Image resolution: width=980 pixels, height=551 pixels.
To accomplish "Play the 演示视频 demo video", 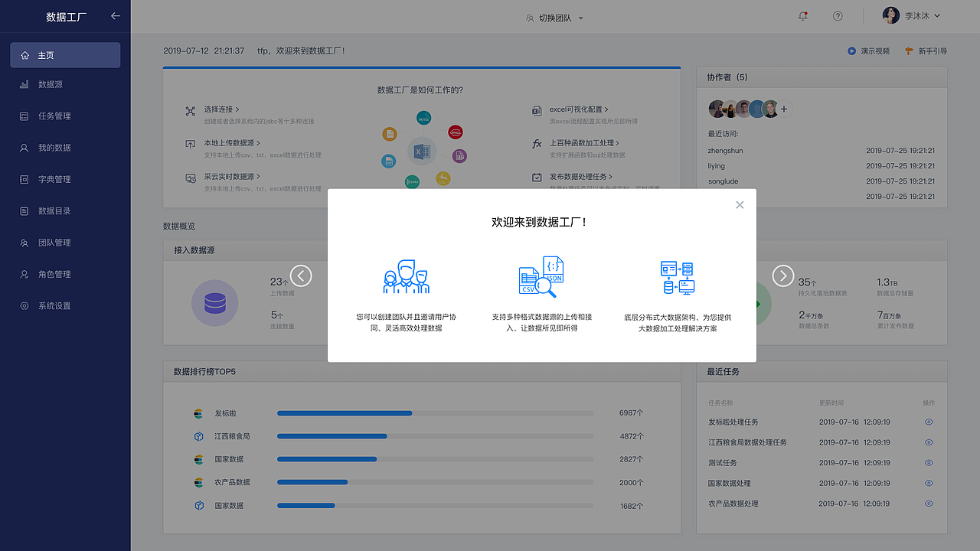I will pyautogui.click(x=869, y=51).
